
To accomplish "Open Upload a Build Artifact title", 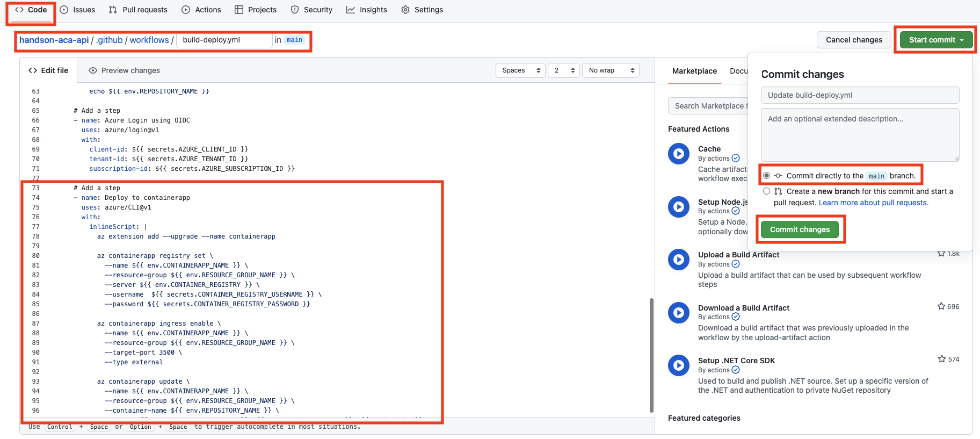I will pyautogui.click(x=738, y=255).
